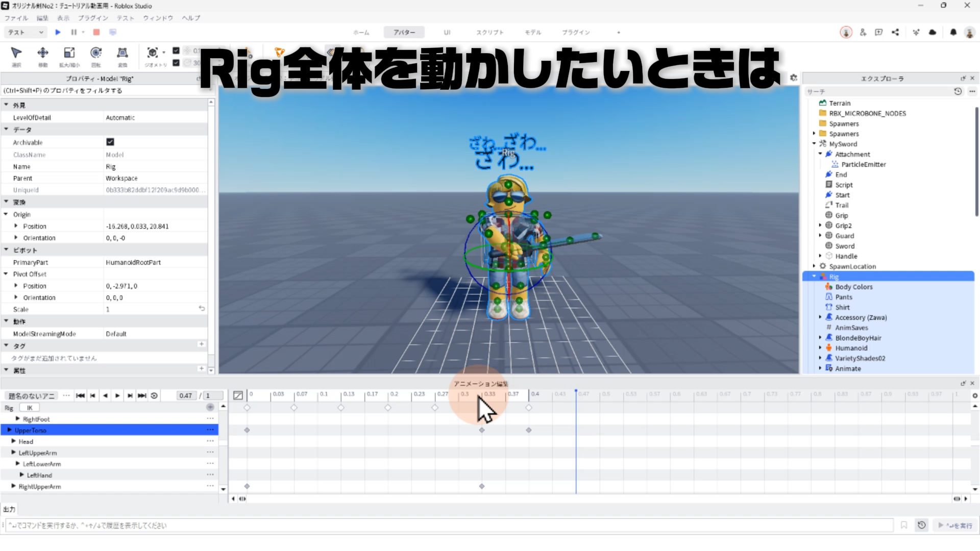The width and height of the screenshot is (980, 551).
Task: Toggle the Archivable checkbox
Action: 110,142
